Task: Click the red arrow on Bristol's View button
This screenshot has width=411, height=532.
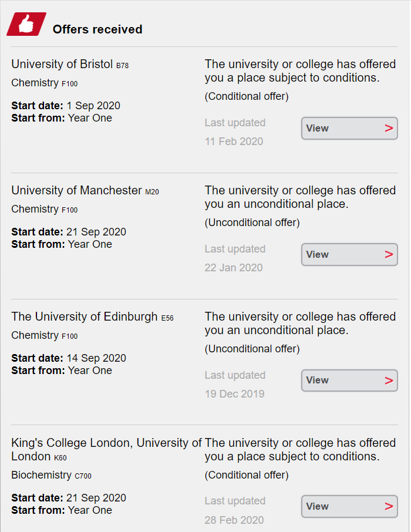Action: coord(389,128)
